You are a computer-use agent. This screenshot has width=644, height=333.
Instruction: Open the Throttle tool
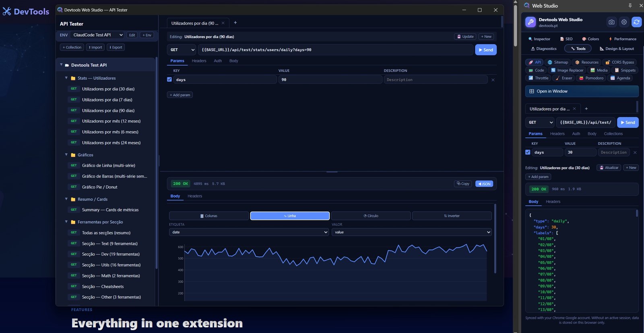point(538,78)
